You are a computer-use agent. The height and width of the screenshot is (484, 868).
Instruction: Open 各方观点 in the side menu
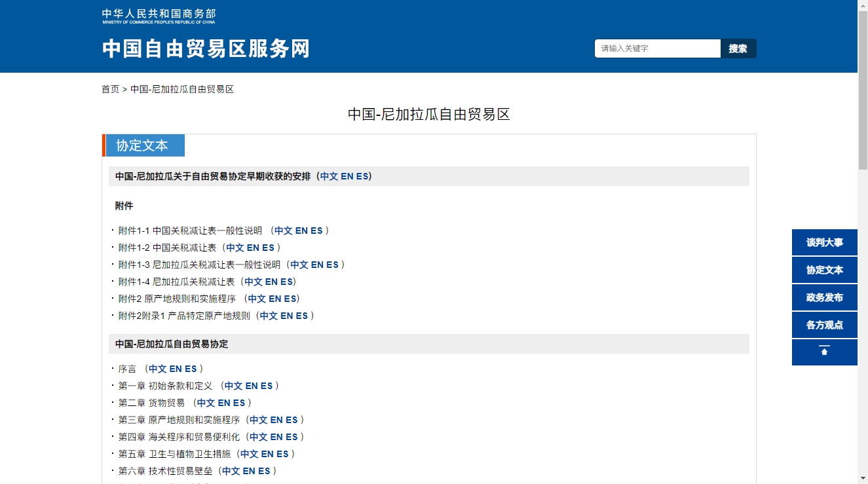pos(824,325)
